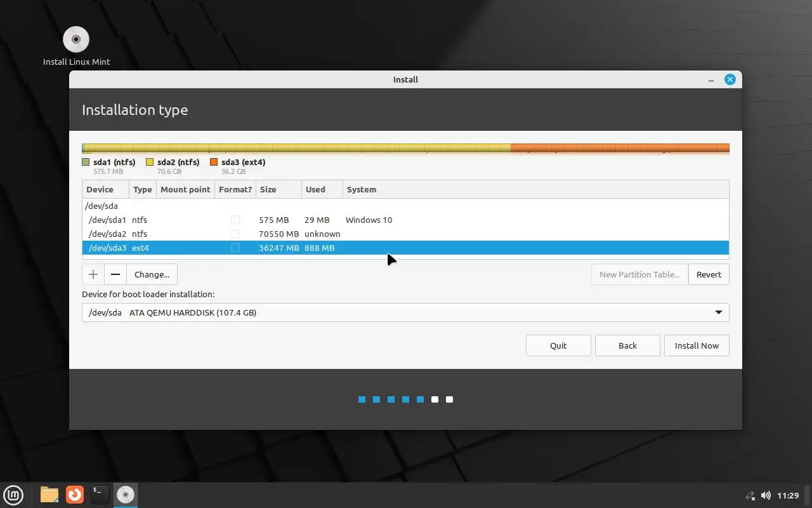This screenshot has height=508, width=812.
Task: Click the 29 MB used cell
Action: tap(317, 220)
